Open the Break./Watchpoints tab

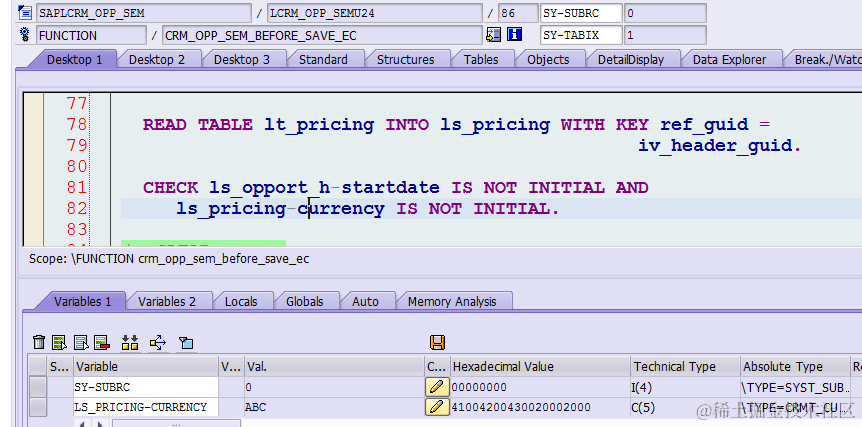click(x=825, y=59)
